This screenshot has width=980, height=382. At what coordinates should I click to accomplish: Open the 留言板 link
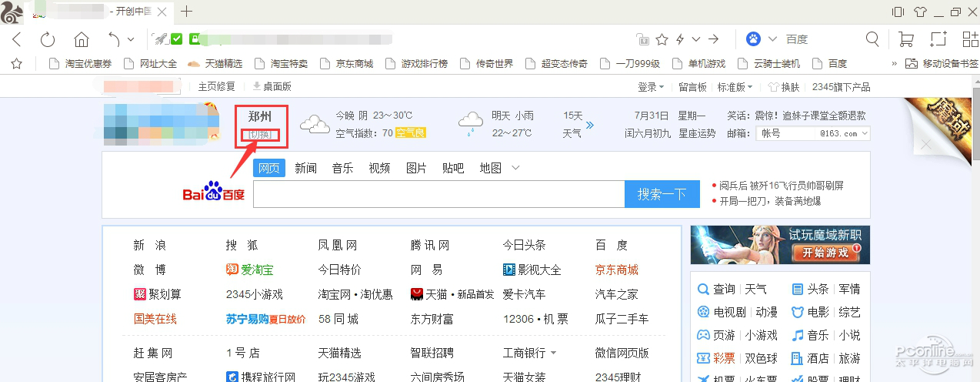point(692,87)
